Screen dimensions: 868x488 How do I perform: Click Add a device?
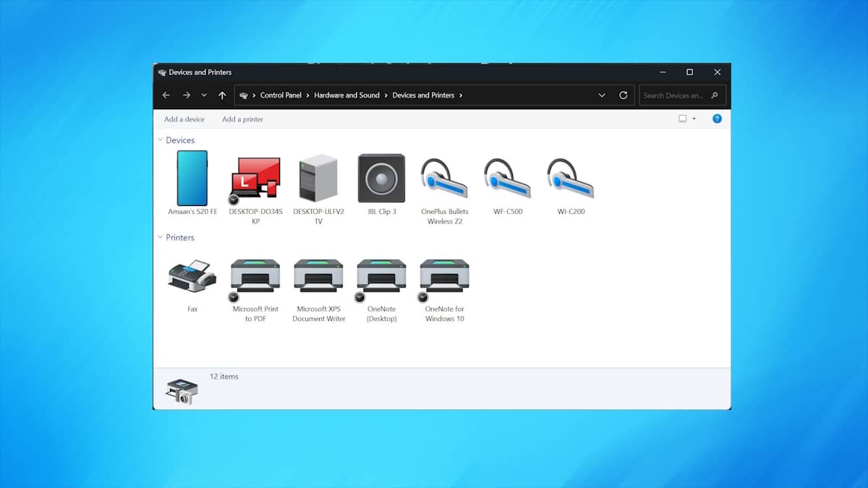coord(184,119)
